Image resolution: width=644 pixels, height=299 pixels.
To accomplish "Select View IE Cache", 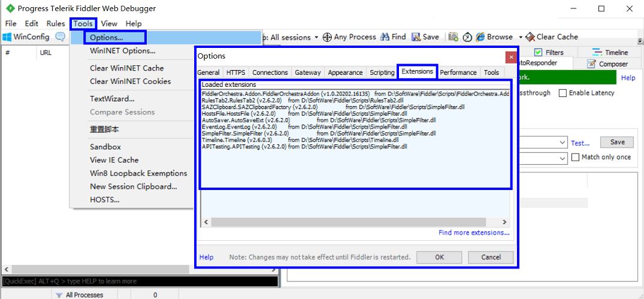I will point(114,160).
